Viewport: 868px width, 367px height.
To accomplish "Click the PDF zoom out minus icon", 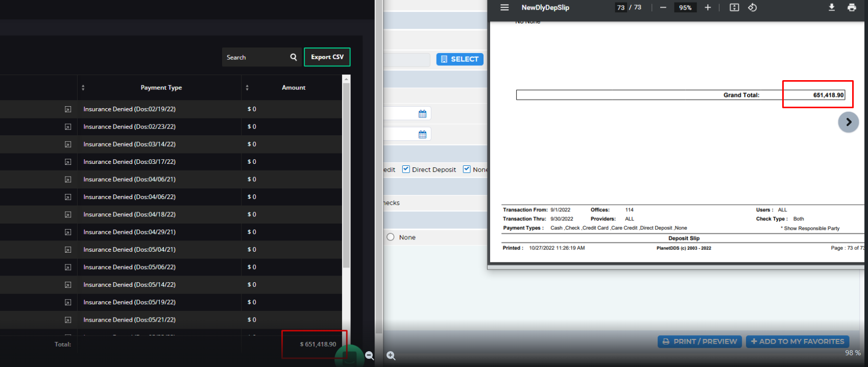I will coord(663,8).
